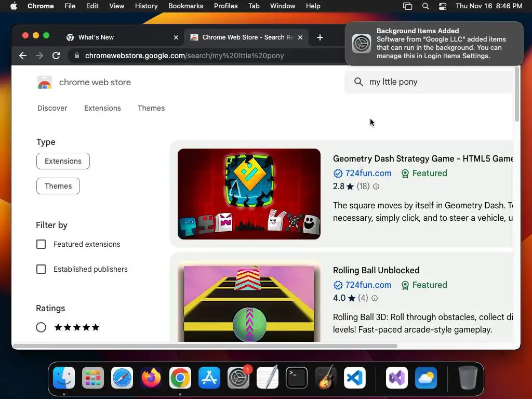Open the History menu

point(146,6)
